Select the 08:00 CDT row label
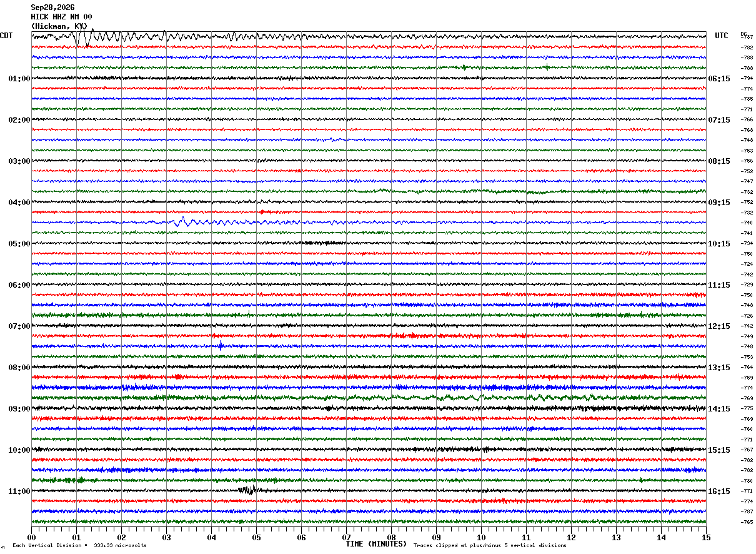Image resolution: width=756 pixels, height=554 pixels. (19, 368)
